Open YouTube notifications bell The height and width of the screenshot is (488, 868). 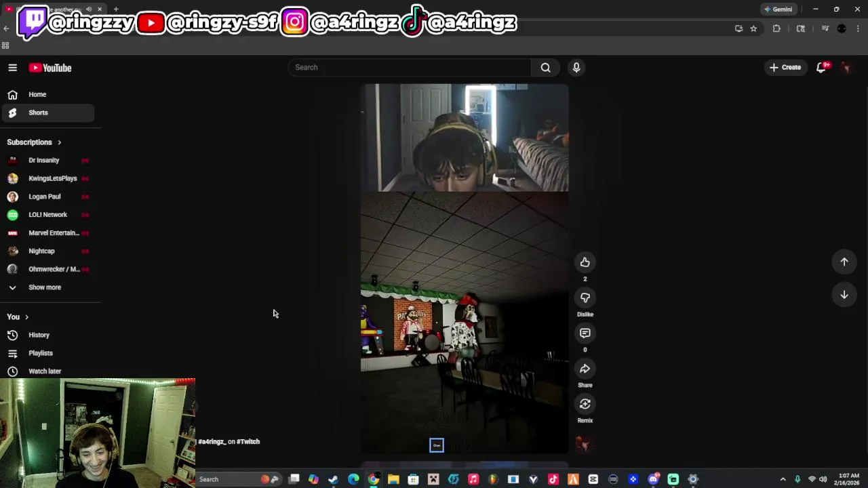(x=822, y=67)
